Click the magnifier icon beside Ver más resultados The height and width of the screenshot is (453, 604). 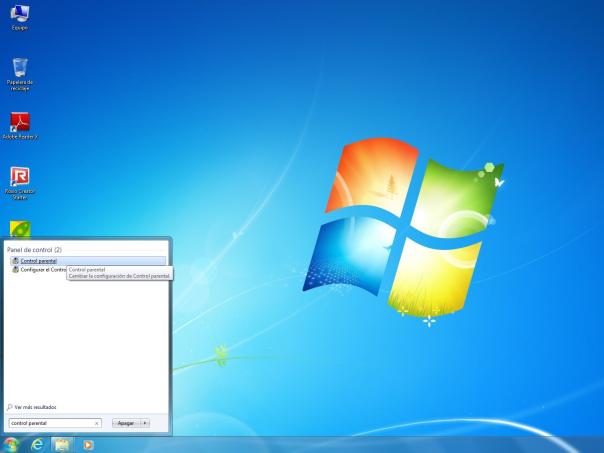pos(10,407)
